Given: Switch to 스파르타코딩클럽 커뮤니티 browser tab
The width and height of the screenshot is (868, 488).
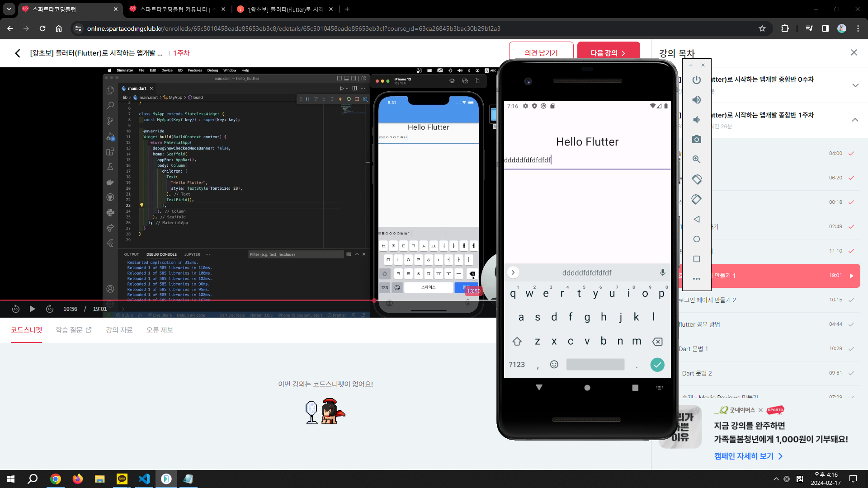Looking at the screenshot, I should [x=177, y=9].
